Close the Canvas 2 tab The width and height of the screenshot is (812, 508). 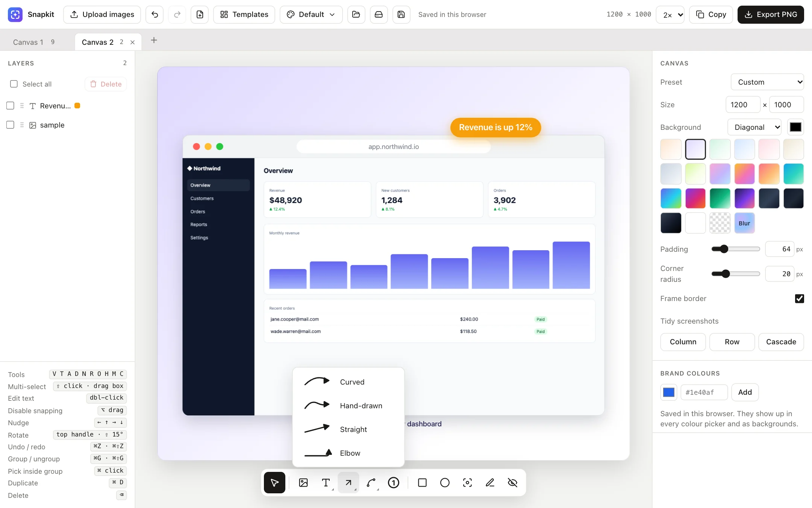tap(132, 43)
